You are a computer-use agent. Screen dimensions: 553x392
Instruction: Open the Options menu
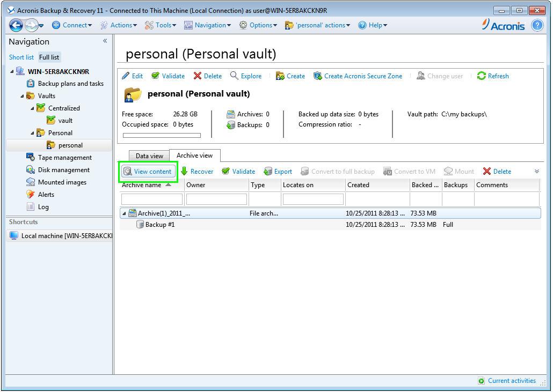tap(258, 25)
